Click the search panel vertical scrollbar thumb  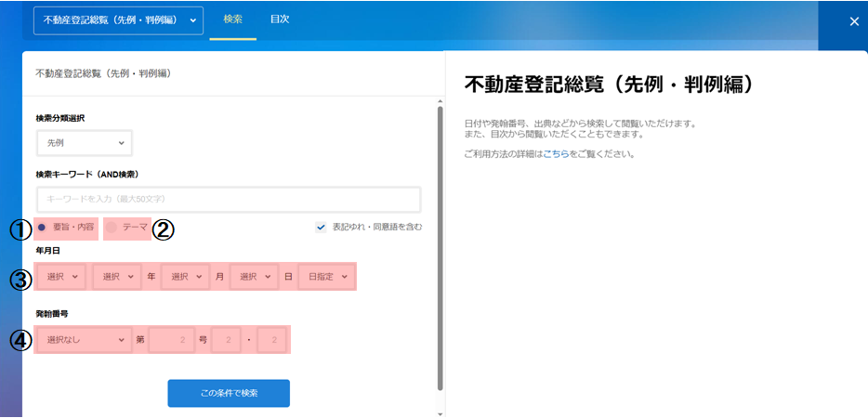[x=441, y=248]
